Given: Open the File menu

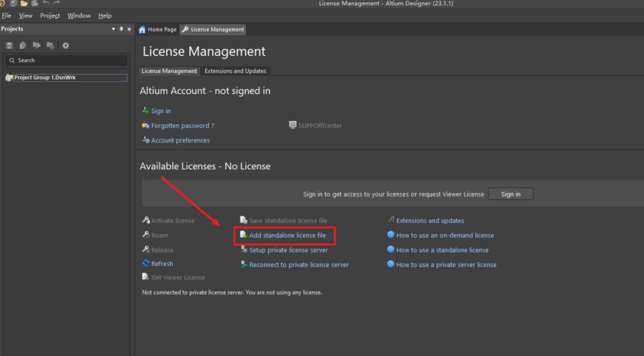Looking at the screenshot, I should coord(7,16).
